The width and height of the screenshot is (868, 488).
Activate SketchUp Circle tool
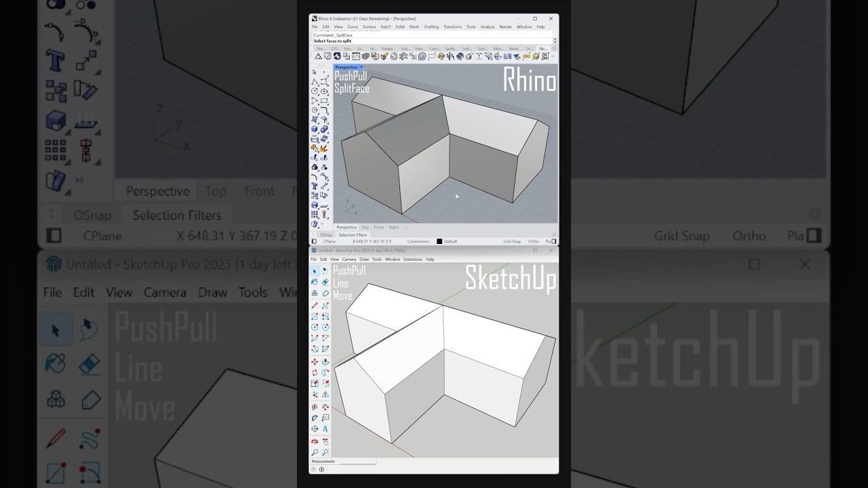[x=315, y=327]
